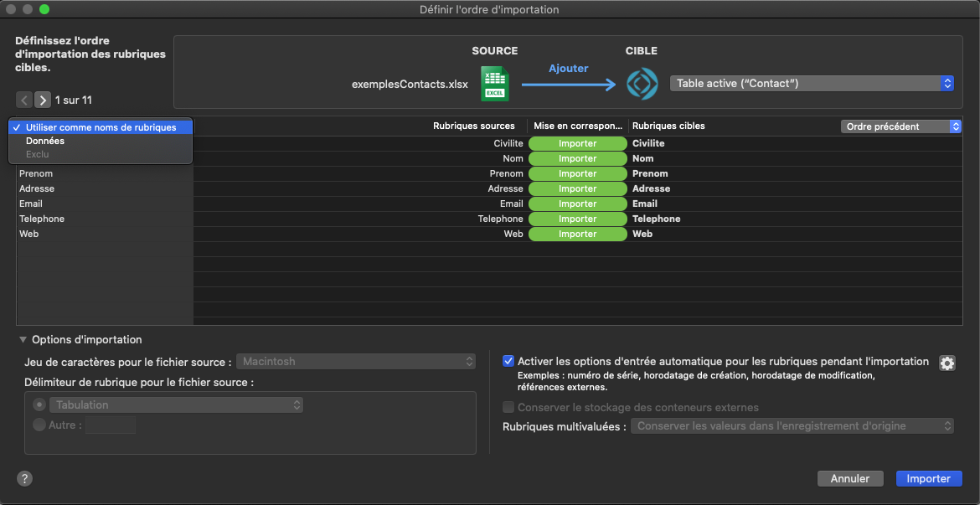Toggle the Importer mapping for Civilite
980x505 pixels.
point(577,143)
